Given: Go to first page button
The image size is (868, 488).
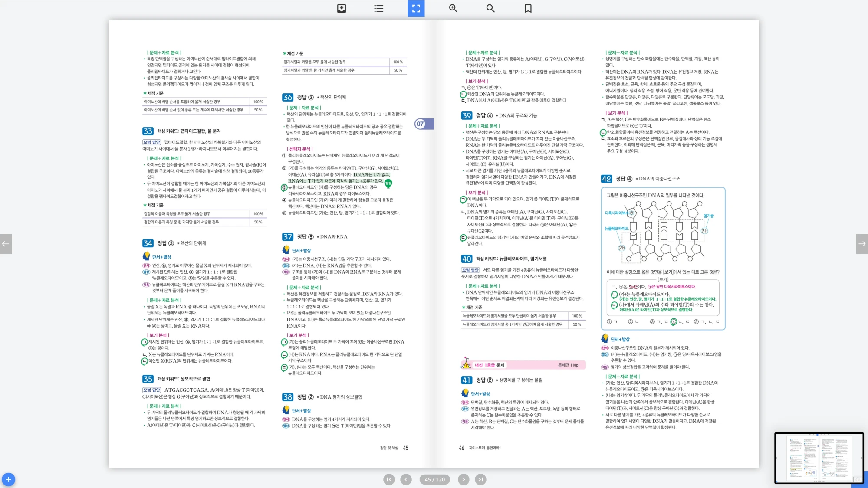Looking at the screenshot, I should pyautogui.click(x=389, y=479).
